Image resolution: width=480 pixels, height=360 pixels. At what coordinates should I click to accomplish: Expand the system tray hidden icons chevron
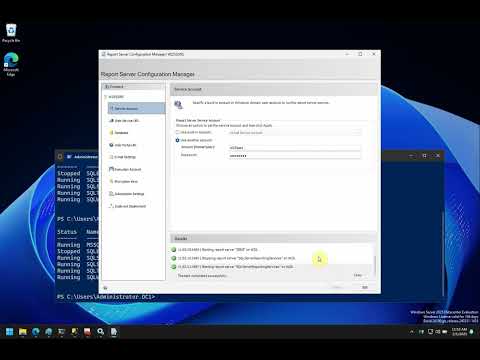point(411,332)
